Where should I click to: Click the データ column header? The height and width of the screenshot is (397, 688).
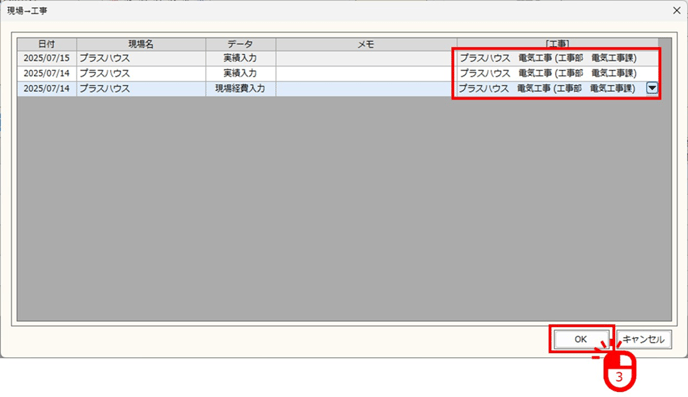coord(240,44)
